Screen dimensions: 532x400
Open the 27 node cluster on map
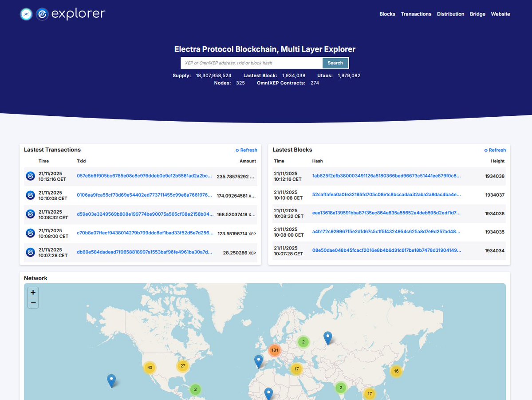(x=183, y=366)
